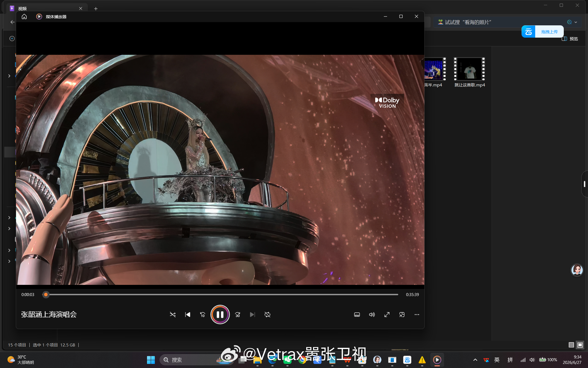
Task: Select the 视频 tab
Action: coord(45,8)
